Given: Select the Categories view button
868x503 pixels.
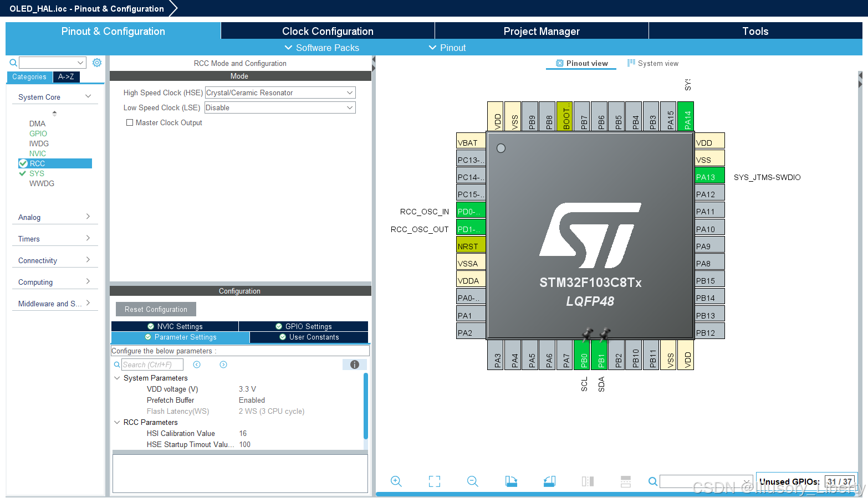Looking at the screenshot, I should 29,76.
